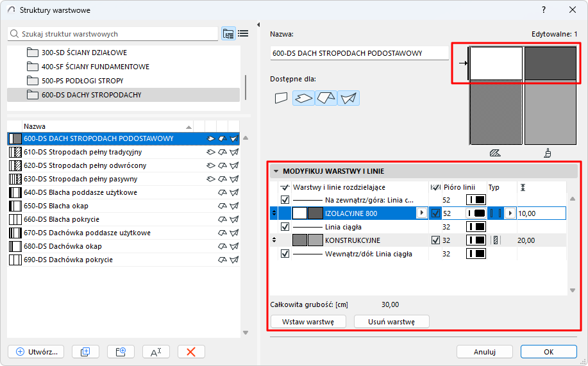Select 610-DS Stropodach pełny tradycyjny

(x=123, y=152)
